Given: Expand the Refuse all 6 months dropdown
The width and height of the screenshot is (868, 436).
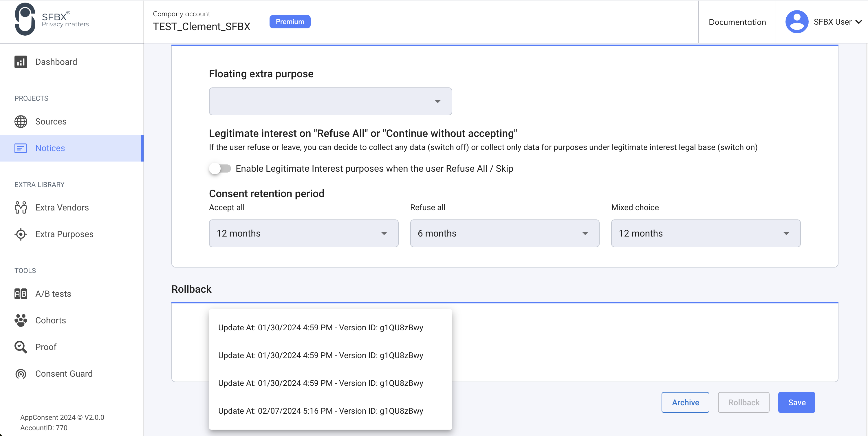Looking at the screenshot, I should click(x=504, y=233).
